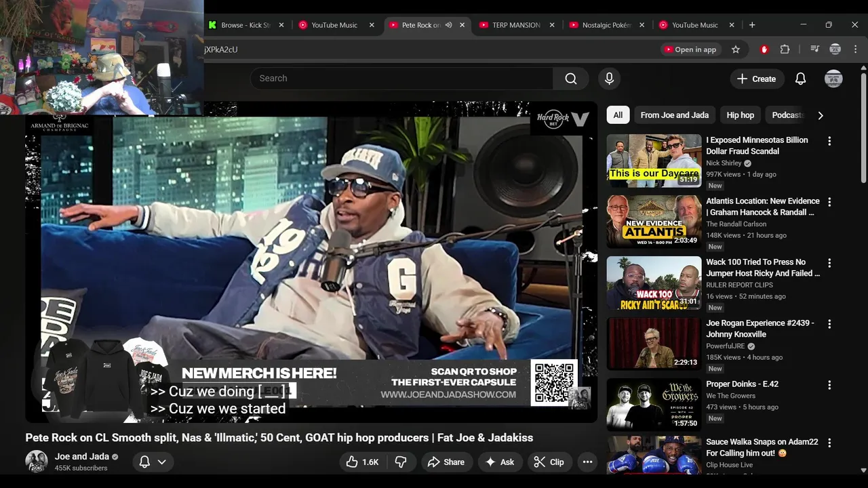Open Chrome three-dot menu
Image resolution: width=868 pixels, height=488 pixels.
[x=854, y=49]
